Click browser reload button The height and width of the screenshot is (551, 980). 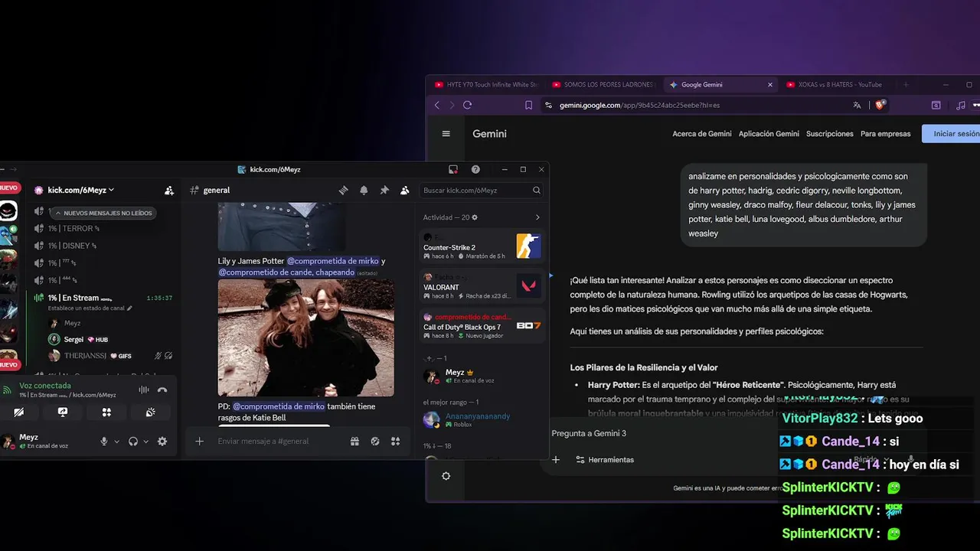467,105
